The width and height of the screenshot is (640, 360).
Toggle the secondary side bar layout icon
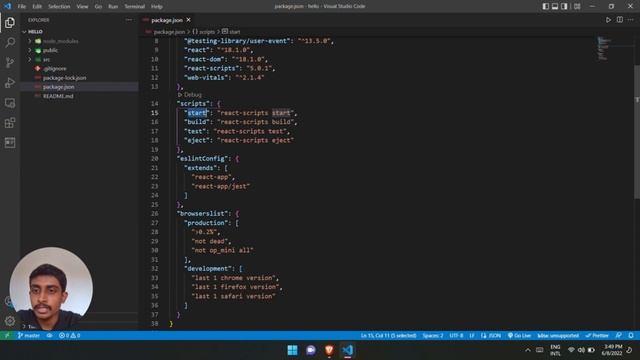[x=564, y=6]
